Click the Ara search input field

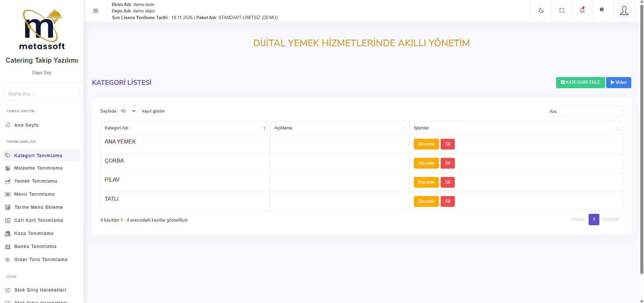[591, 111]
